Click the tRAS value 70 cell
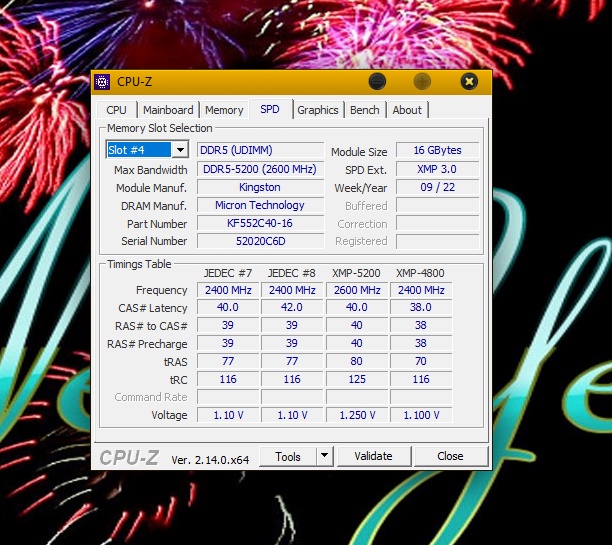612x545 pixels. click(x=421, y=361)
